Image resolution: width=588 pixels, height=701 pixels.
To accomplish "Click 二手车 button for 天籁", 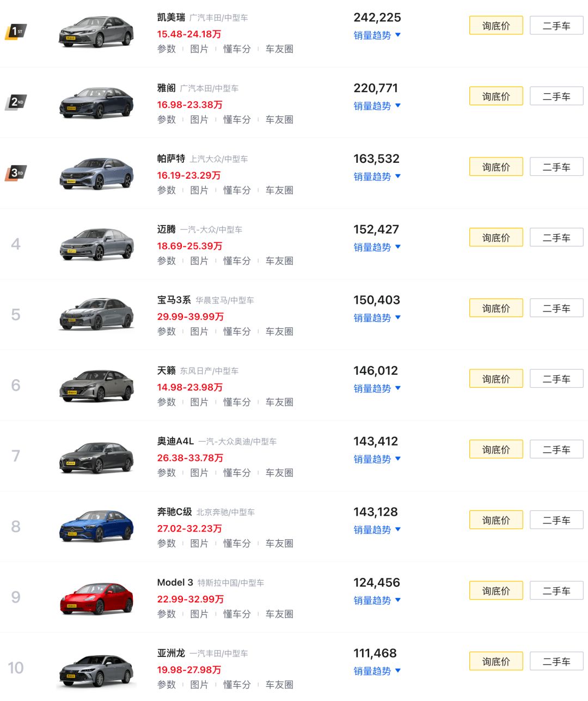I will point(556,379).
